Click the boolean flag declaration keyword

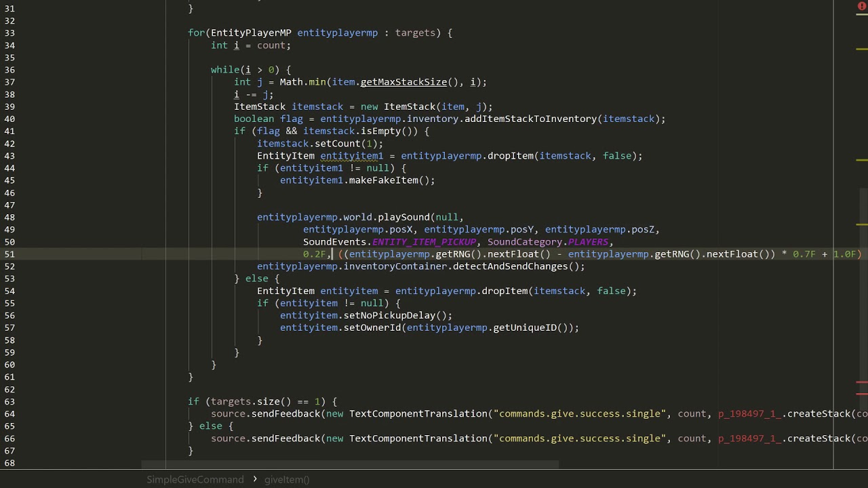tap(254, 119)
